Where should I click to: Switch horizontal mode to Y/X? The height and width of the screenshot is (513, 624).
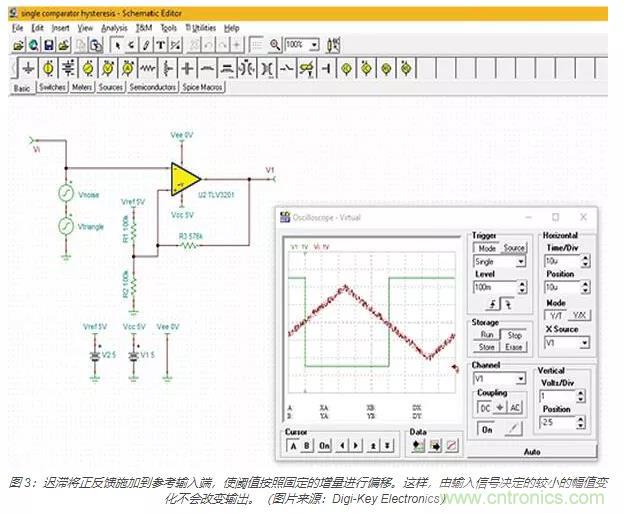point(580,314)
